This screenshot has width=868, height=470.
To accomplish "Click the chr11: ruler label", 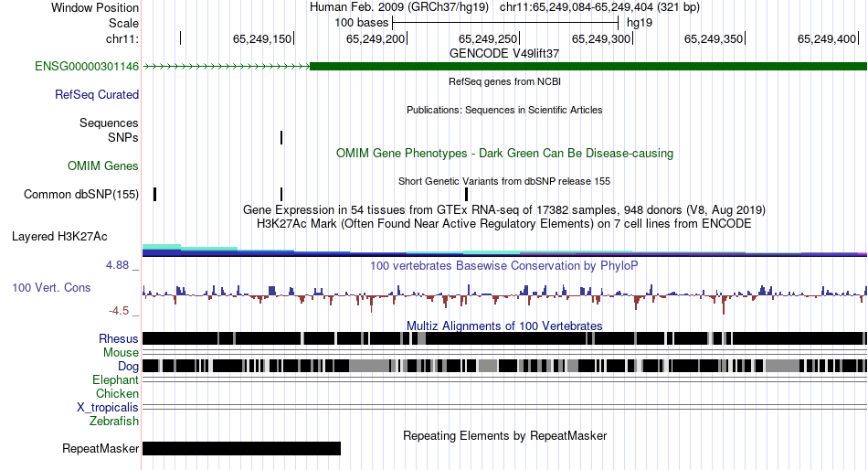I will [122, 38].
